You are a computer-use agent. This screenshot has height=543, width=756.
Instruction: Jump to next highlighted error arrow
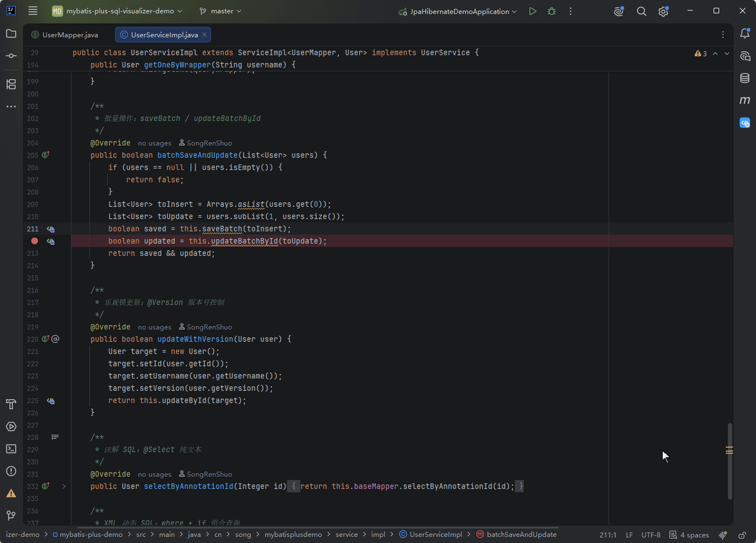727,54
